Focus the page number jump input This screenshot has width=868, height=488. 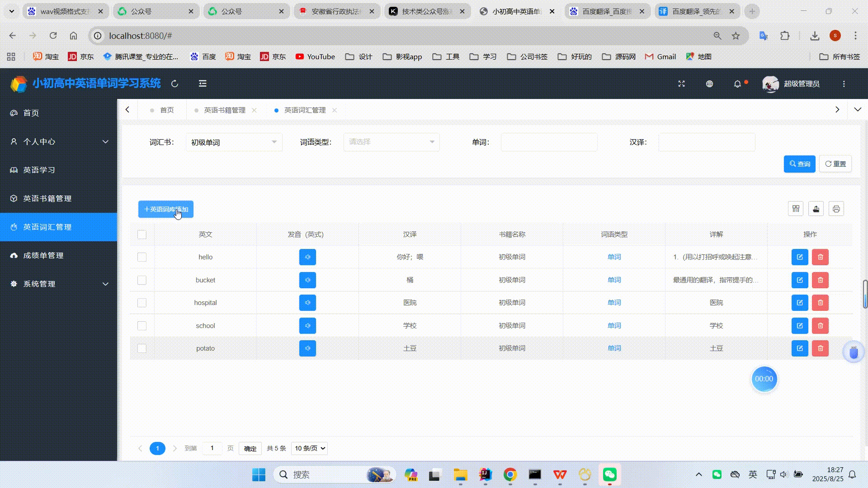[x=212, y=448]
